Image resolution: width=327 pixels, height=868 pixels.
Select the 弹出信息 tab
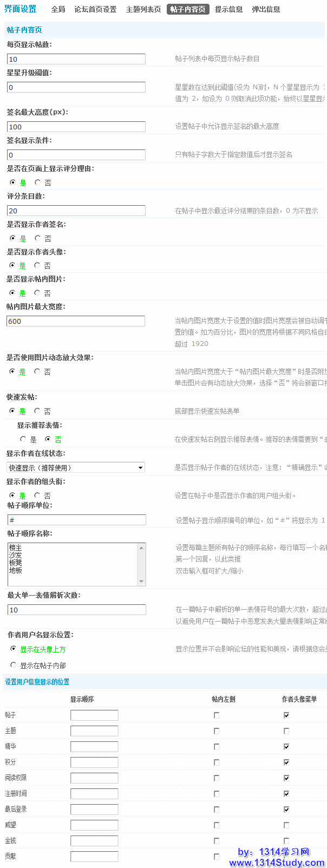[x=266, y=9]
